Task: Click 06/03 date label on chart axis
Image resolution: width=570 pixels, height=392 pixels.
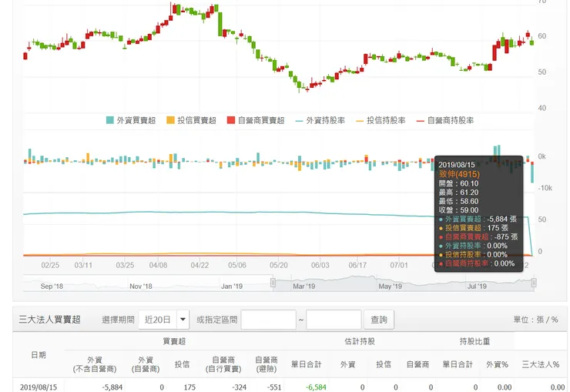Action: (320, 265)
